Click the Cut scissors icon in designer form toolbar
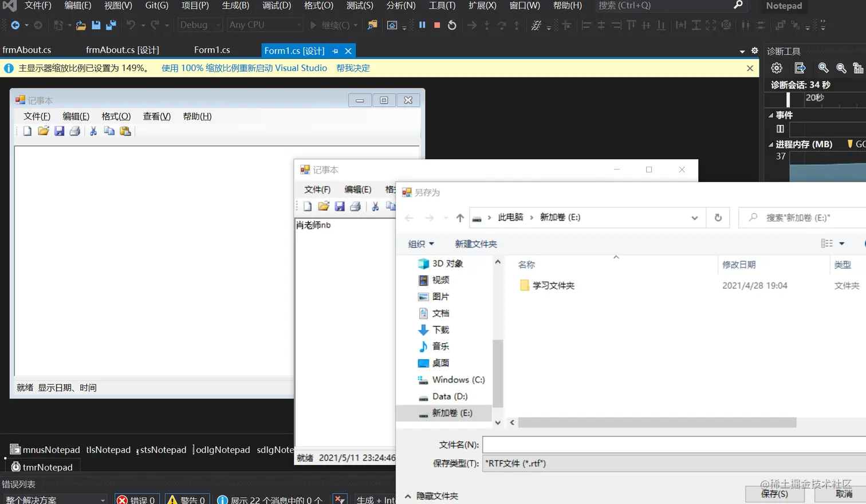Image resolution: width=866 pixels, height=504 pixels. tap(93, 131)
